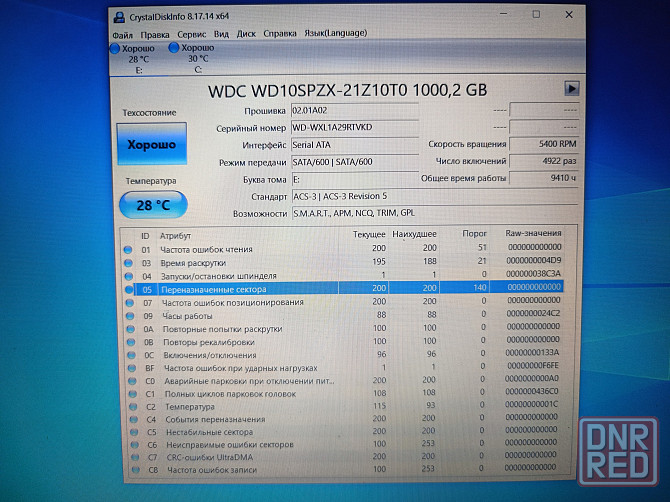Viewport: 670px width, 502px height.
Task: Click status dot for attribute 07
Action: pyautogui.click(x=129, y=303)
